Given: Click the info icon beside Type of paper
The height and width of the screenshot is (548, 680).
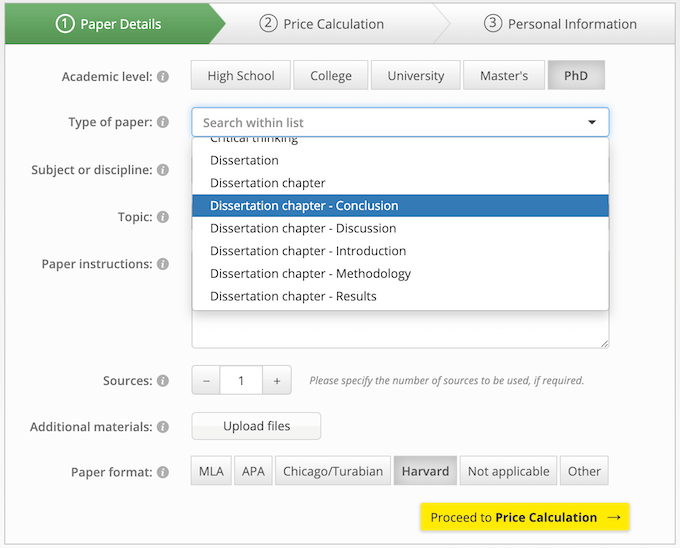Looking at the screenshot, I should point(163,122).
